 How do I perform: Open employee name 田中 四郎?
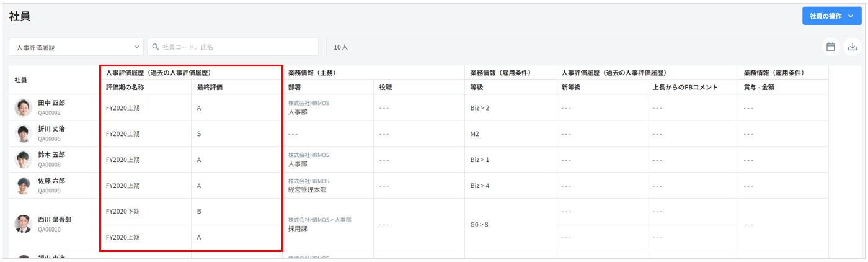51,103
